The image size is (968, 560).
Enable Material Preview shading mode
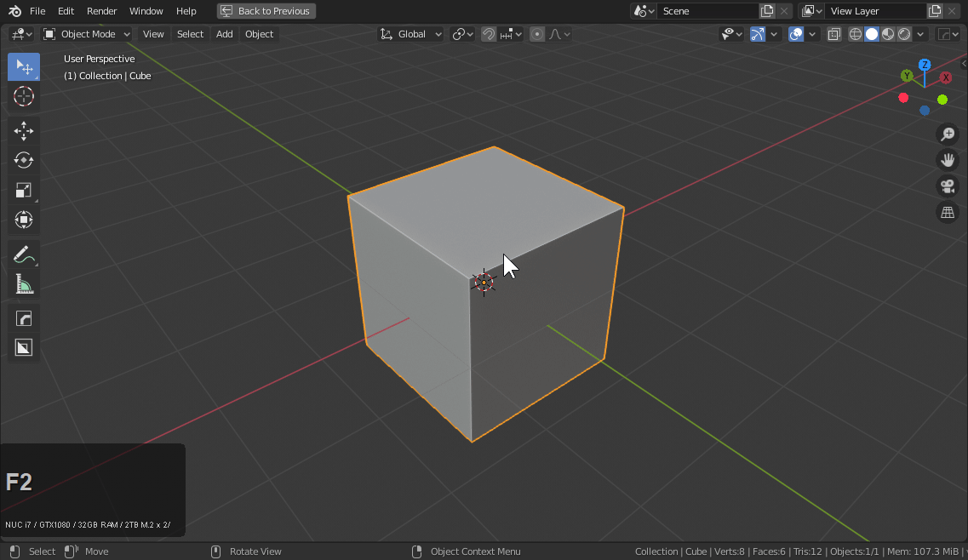click(885, 34)
